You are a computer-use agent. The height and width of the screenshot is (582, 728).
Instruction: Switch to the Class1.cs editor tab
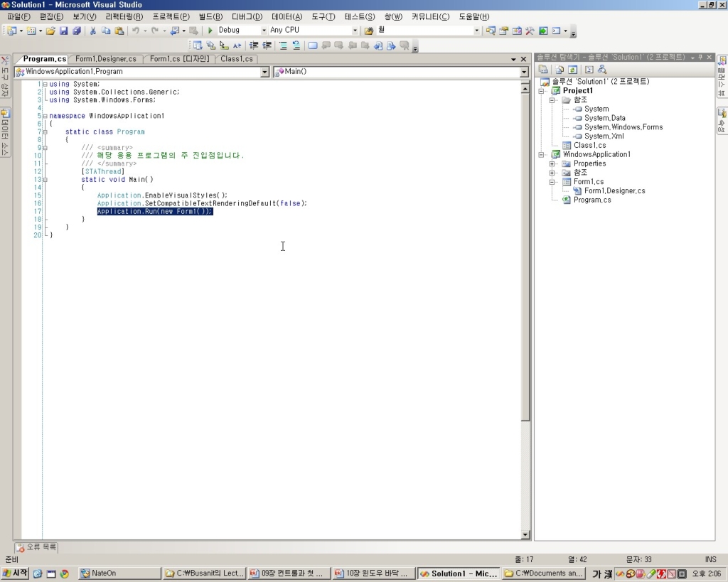(x=236, y=59)
